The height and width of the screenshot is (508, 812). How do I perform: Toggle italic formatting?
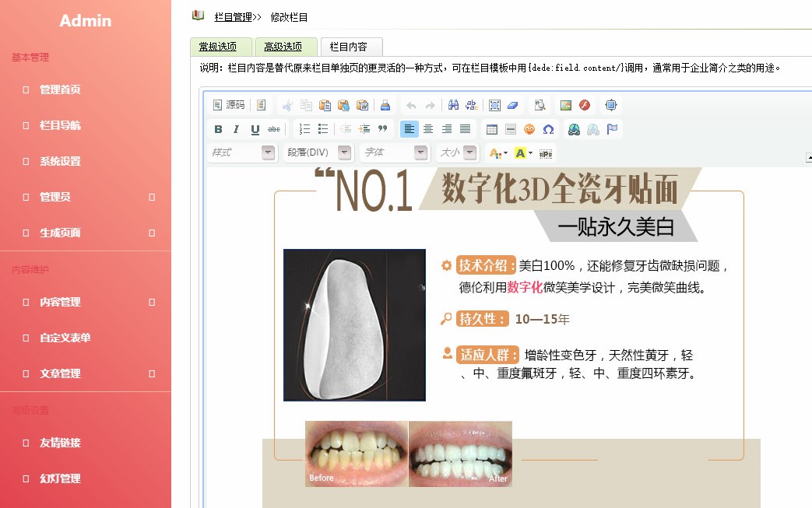pos(235,129)
